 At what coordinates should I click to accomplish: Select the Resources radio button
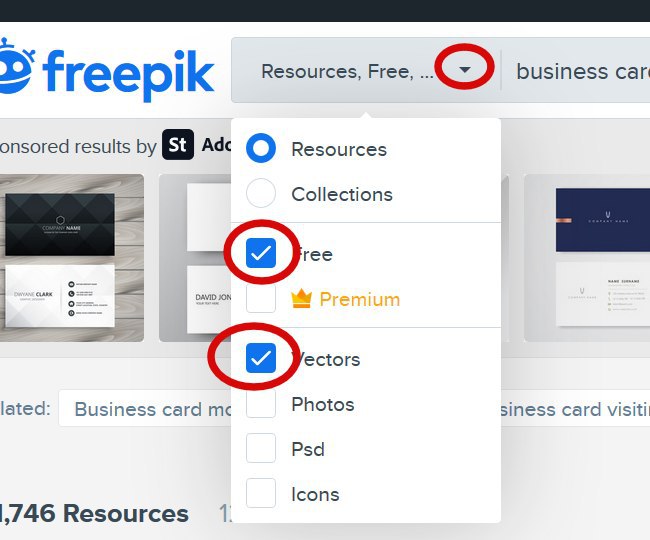[x=261, y=148]
